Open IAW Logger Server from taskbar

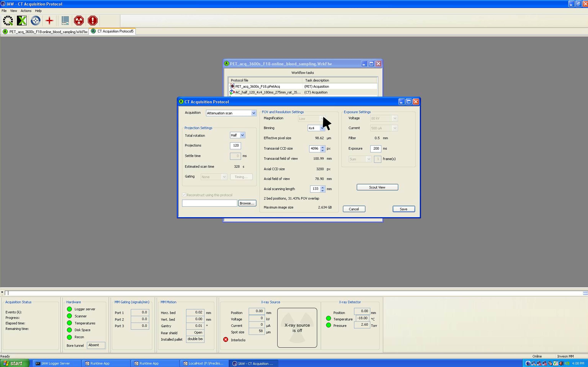point(56,363)
